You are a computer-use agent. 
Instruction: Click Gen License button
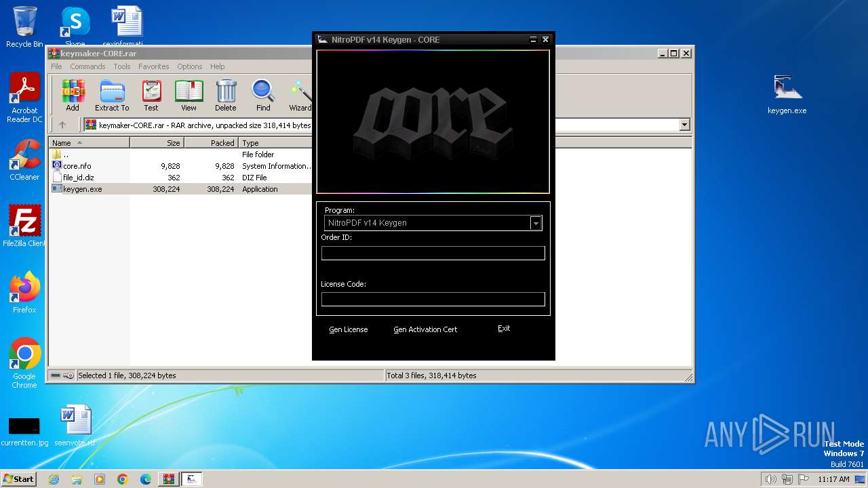point(349,329)
